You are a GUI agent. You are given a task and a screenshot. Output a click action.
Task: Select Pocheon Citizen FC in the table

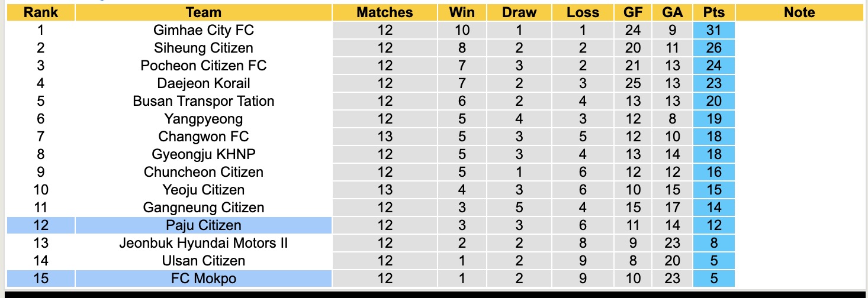pyautogui.click(x=203, y=66)
